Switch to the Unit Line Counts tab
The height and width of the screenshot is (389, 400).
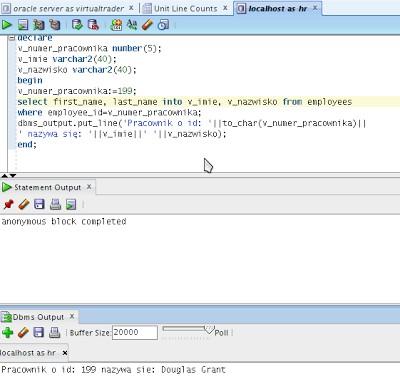pos(186,9)
